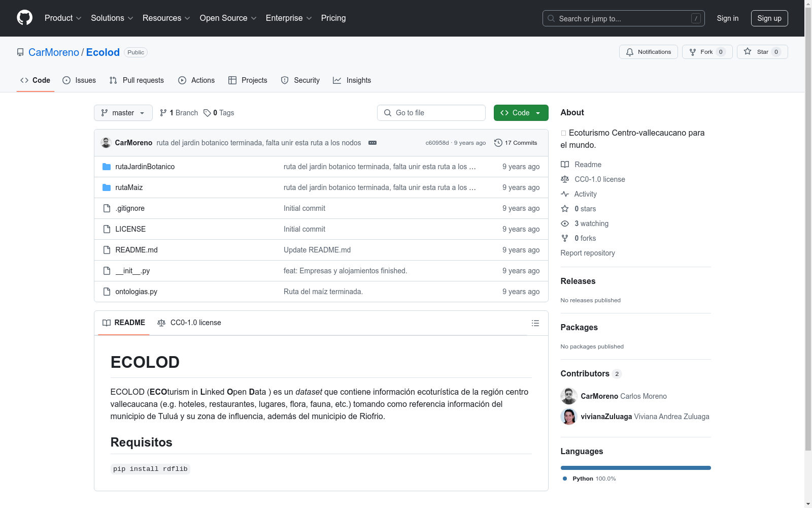Click the GitHub logo icon
This screenshot has width=812, height=508.
pyautogui.click(x=24, y=18)
